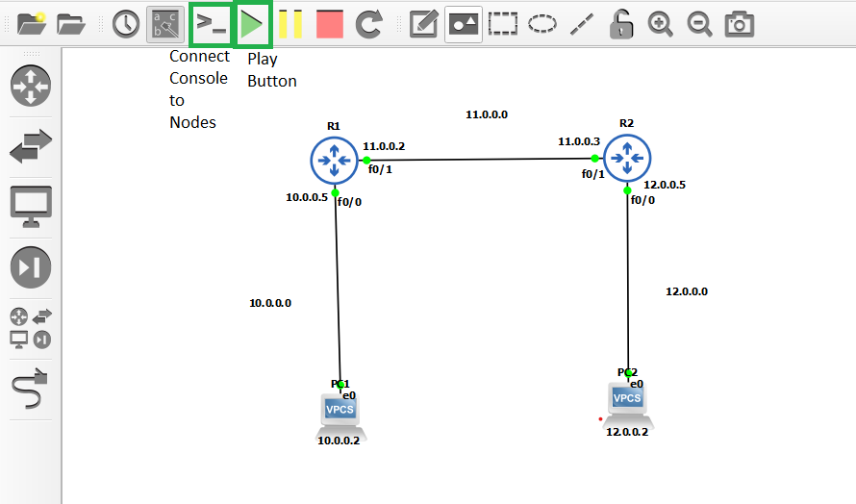Select the draw rectangle tool
Screen dimensions: 856x504
click(502, 24)
